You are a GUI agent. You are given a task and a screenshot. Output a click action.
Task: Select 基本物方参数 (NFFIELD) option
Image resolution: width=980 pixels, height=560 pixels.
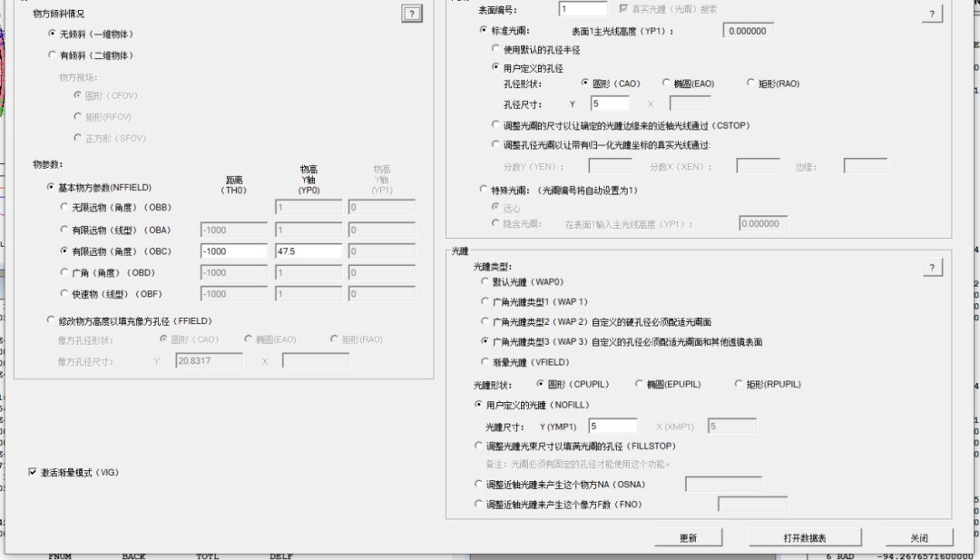pyautogui.click(x=51, y=187)
